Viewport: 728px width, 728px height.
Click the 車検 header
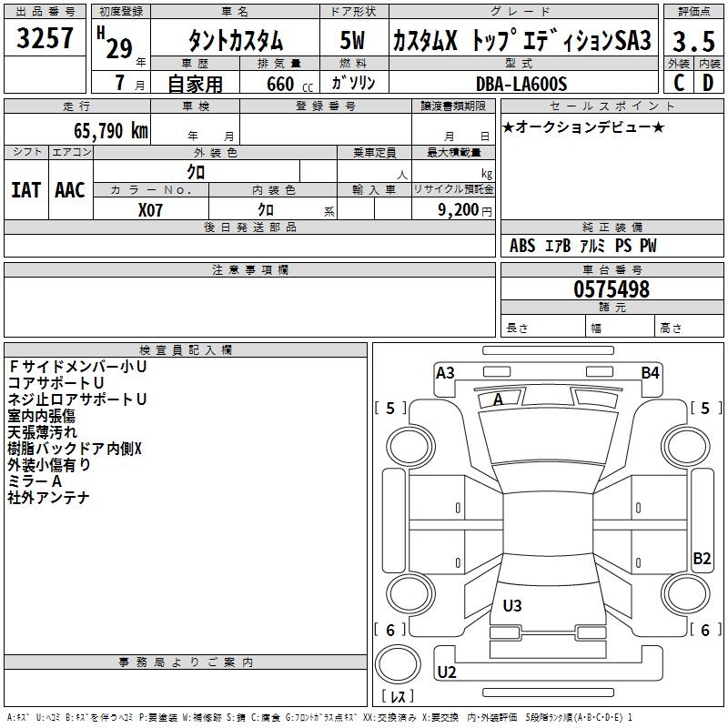click(196, 106)
